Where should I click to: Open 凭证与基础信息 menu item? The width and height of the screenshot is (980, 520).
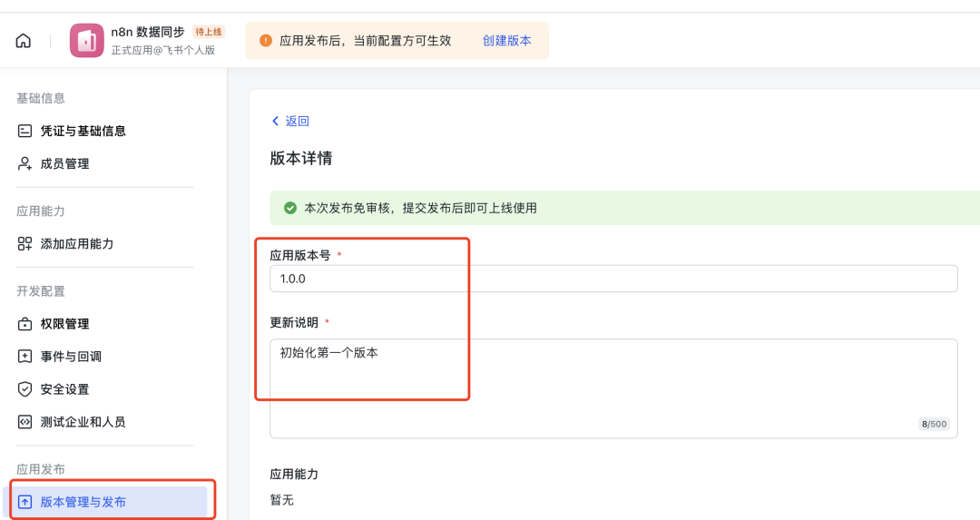tap(83, 131)
